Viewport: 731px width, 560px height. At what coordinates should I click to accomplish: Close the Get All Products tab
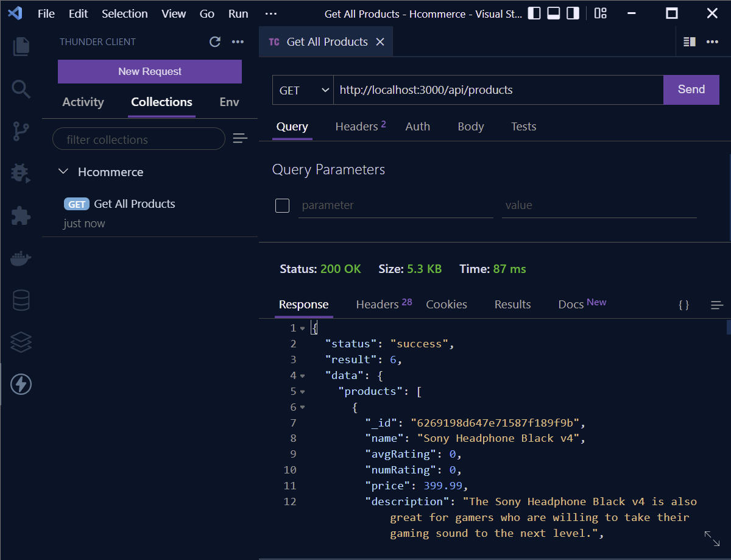pos(380,41)
